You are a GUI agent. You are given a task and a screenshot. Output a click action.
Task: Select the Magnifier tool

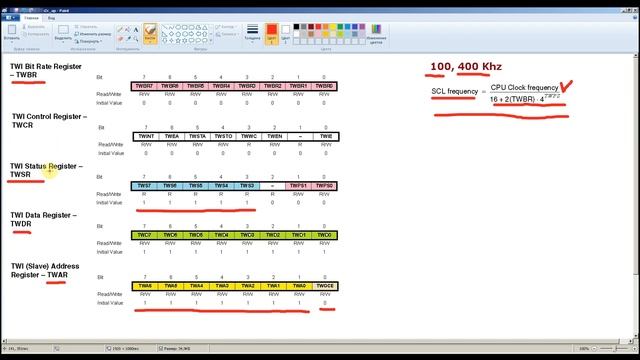[136, 39]
